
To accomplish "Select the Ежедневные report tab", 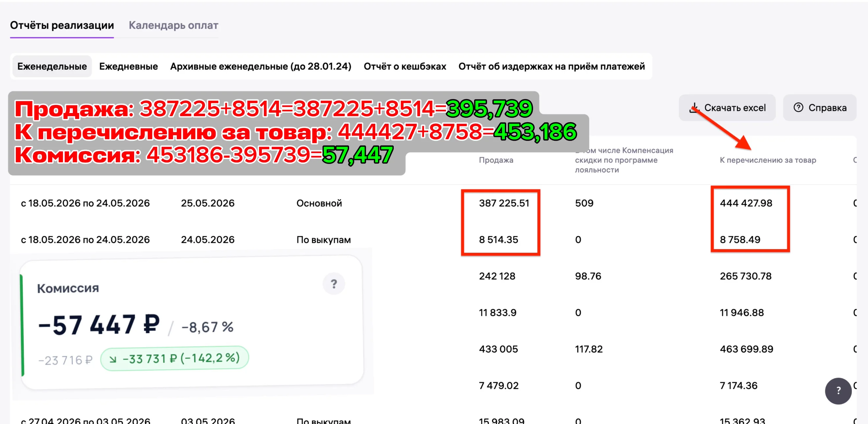I will [129, 66].
